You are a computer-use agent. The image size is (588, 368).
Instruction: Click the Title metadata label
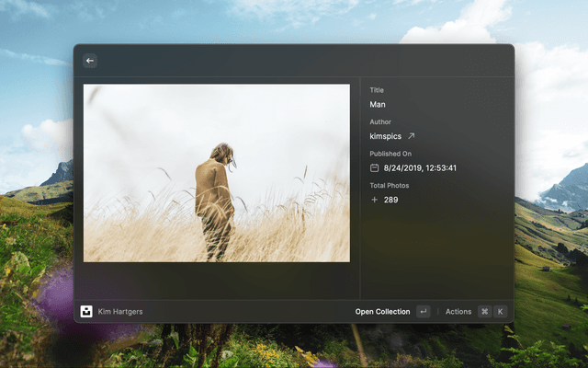377,90
